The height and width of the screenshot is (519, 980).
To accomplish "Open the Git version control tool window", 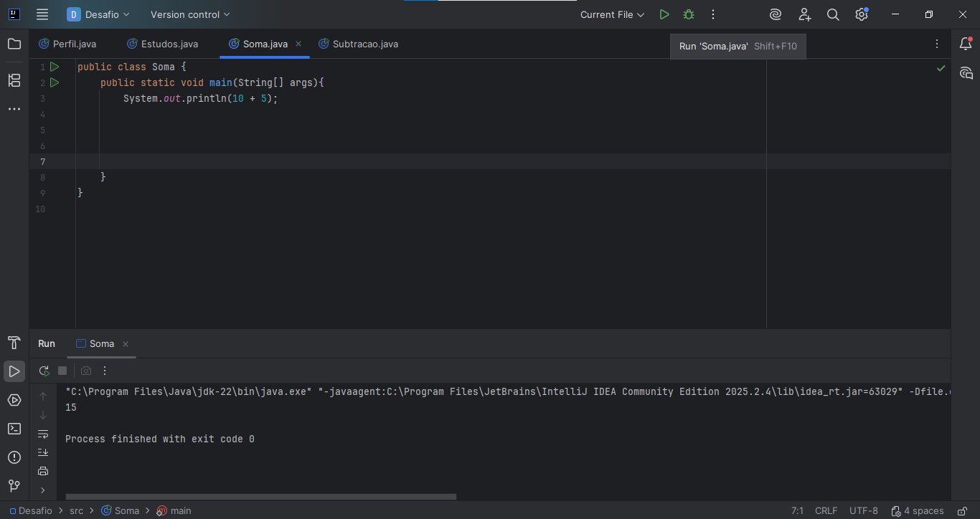I will [x=14, y=486].
